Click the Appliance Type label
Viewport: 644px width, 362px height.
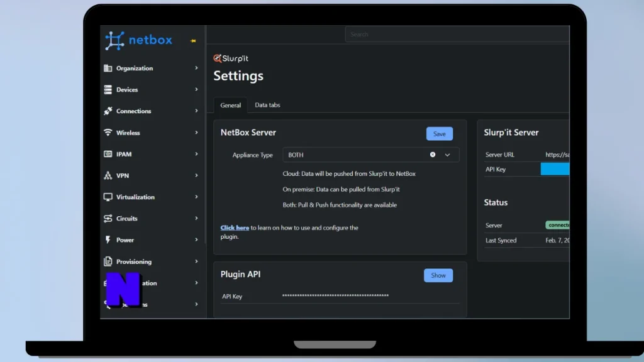(x=253, y=155)
